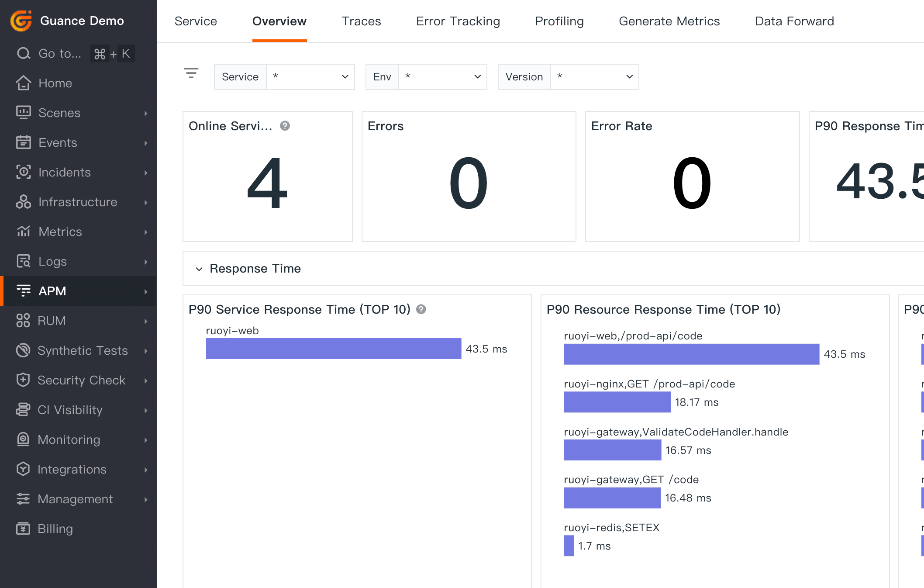Open the Env filter dropdown
Image resolution: width=924 pixels, height=588 pixels.
pos(442,77)
